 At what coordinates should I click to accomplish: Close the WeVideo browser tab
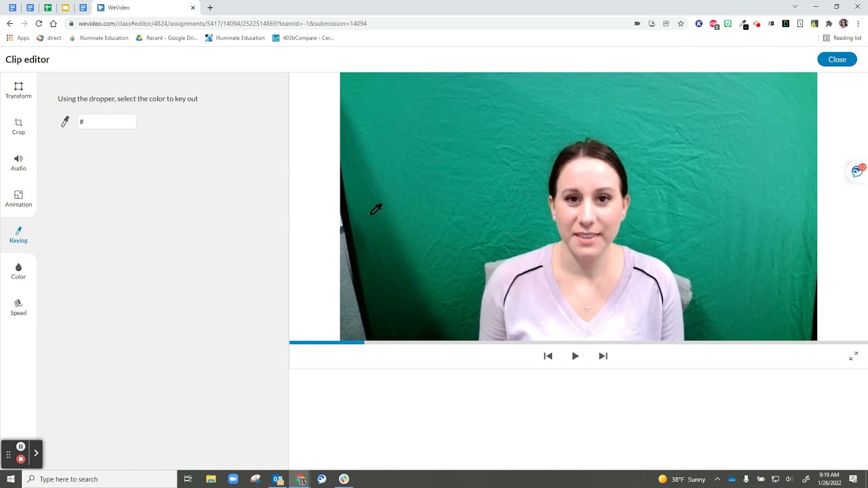click(193, 8)
